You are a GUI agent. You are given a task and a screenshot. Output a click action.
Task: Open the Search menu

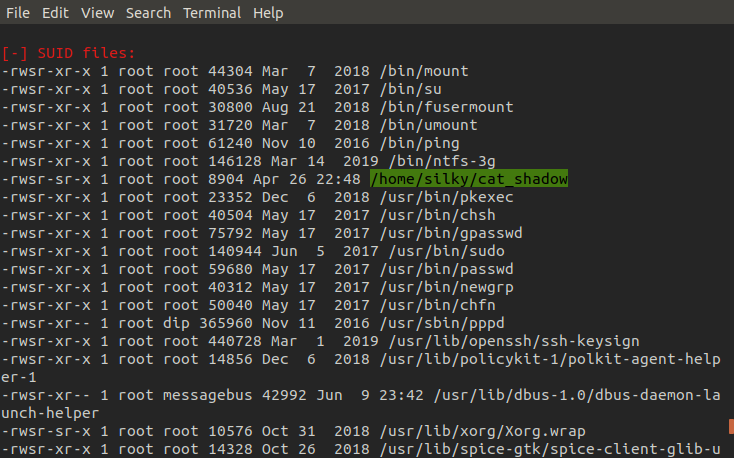148,13
